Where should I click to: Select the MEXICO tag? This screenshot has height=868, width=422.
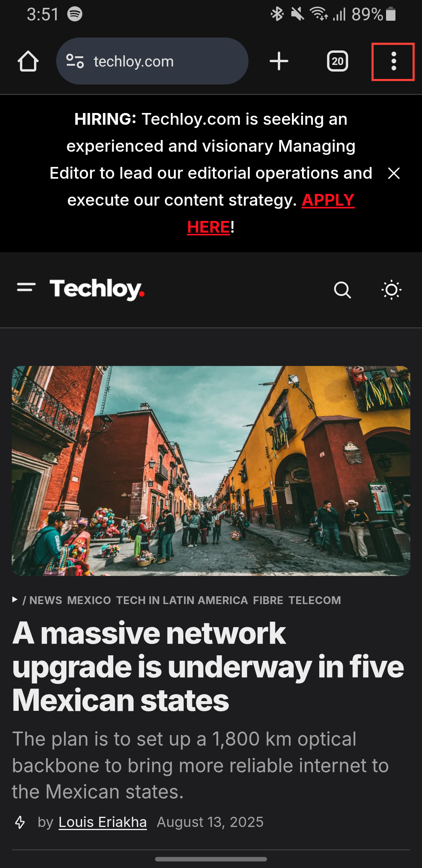(89, 600)
